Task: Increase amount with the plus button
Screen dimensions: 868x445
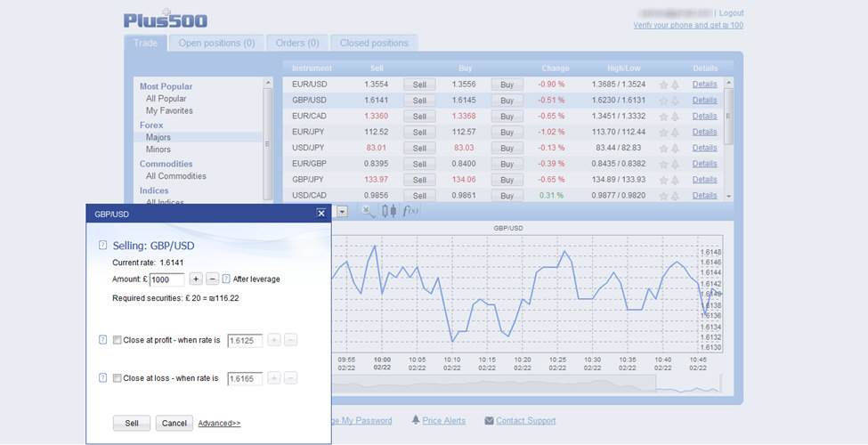Action: [196, 279]
